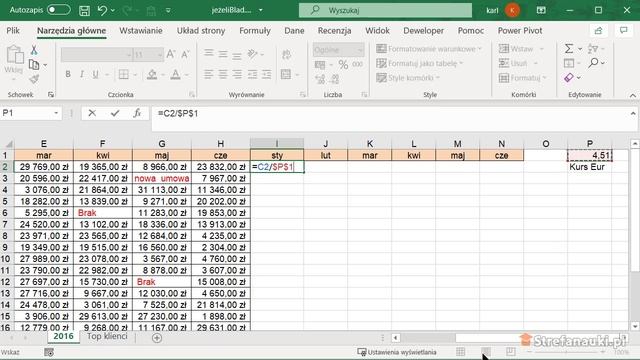Click the Center alignment icon

223,74
